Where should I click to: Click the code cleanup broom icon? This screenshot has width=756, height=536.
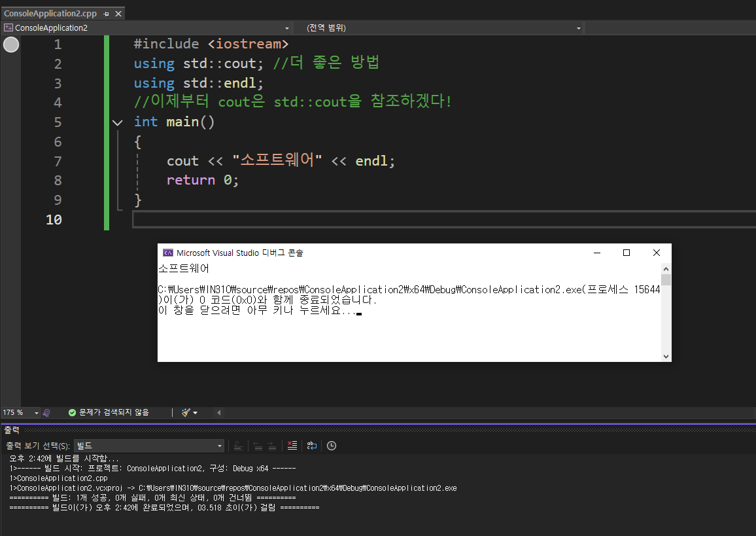186,412
